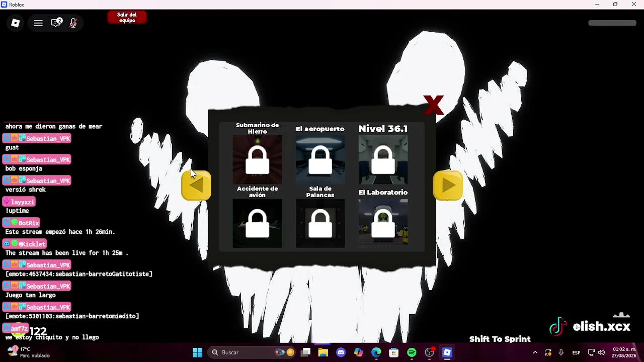Close the level selection panel with red X
Screen dimensions: 644x362
pos(433,105)
